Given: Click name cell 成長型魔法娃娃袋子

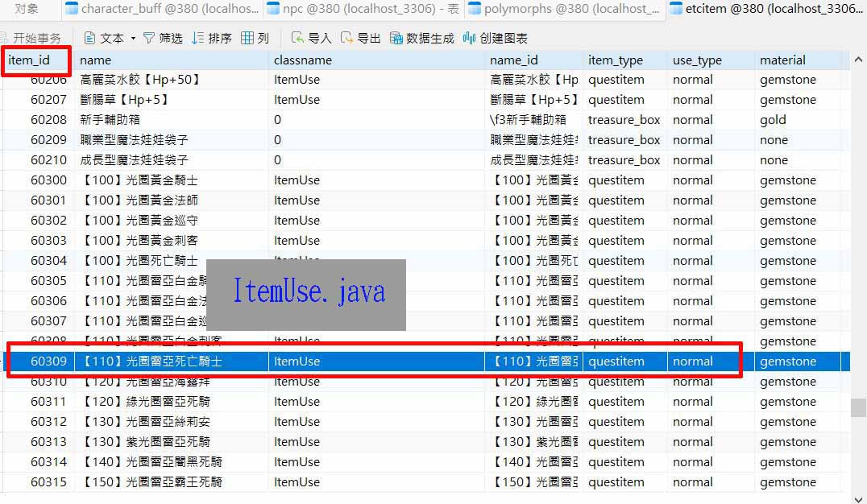Looking at the screenshot, I should click(x=134, y=160).
